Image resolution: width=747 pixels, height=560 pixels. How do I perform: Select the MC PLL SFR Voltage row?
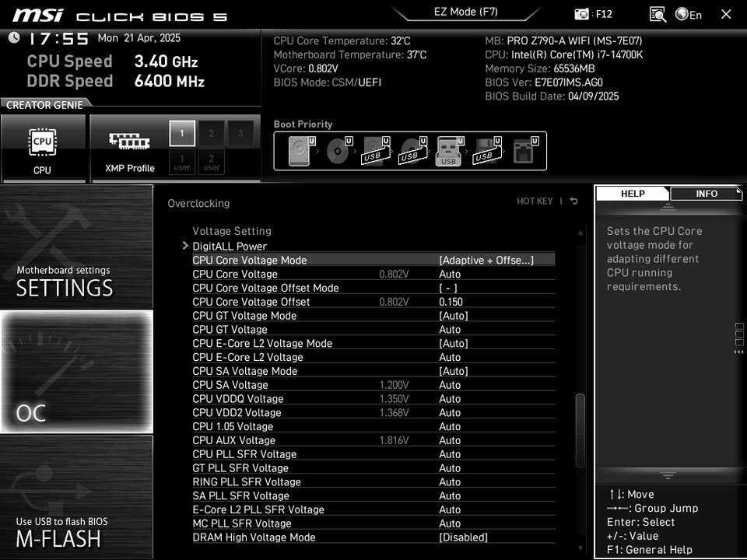pos(373,523)
